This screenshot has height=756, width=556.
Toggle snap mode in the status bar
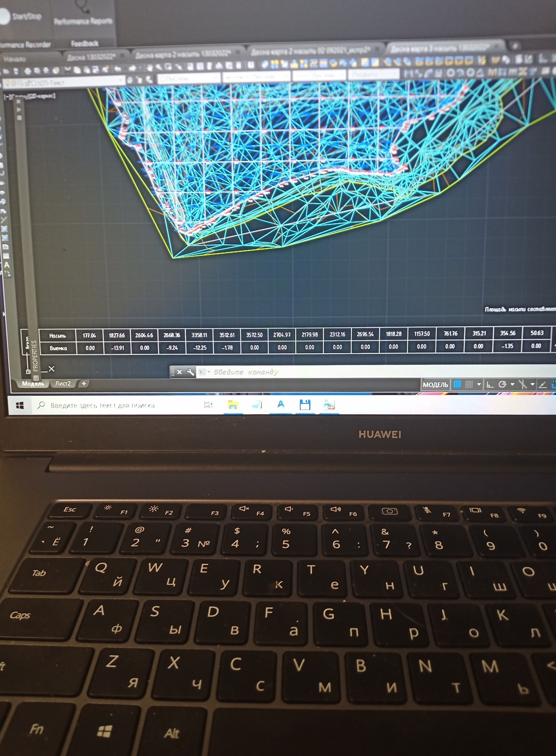coord(469,384)
